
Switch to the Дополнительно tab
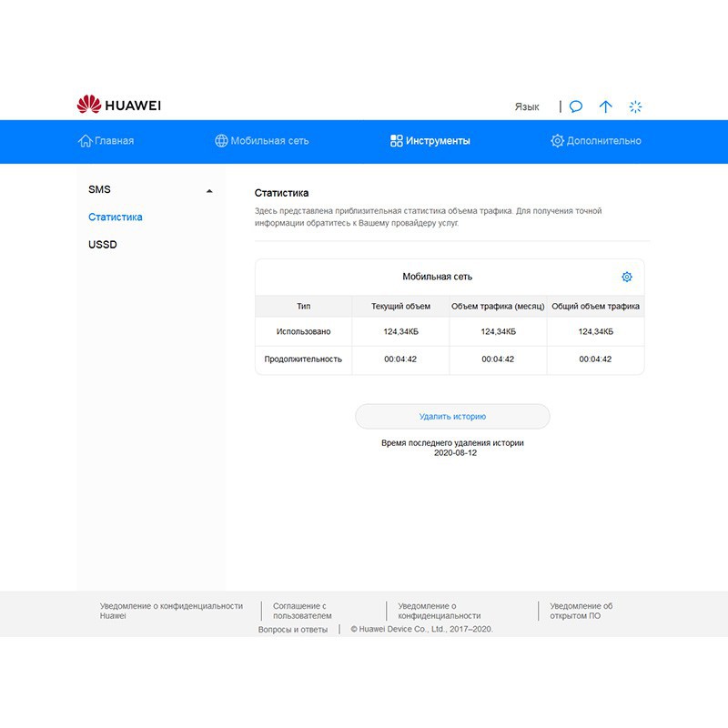603,141
